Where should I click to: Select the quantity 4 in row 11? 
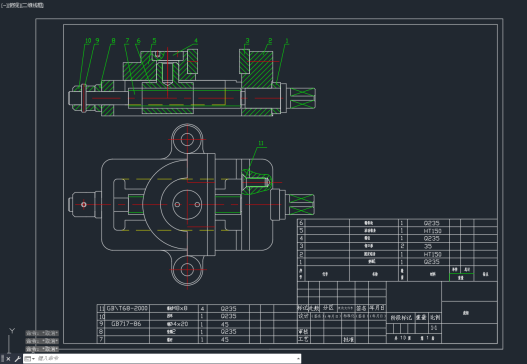point(202,309)
